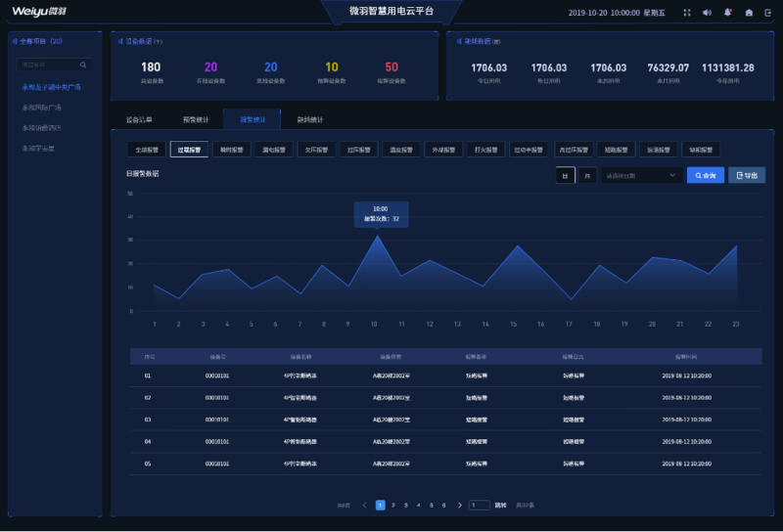This screenshot has width=783, height=532.
Task: Log out using the exit icon
Action: (x=768, y=13)
